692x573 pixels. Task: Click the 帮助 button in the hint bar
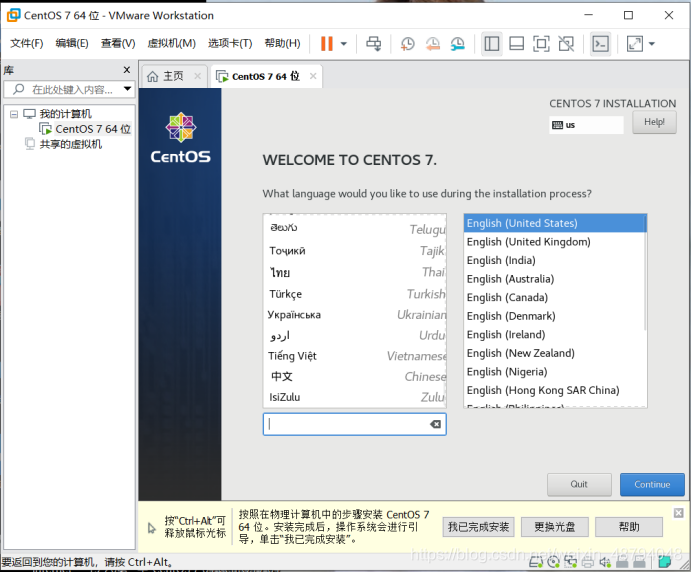tap(629, 527)
